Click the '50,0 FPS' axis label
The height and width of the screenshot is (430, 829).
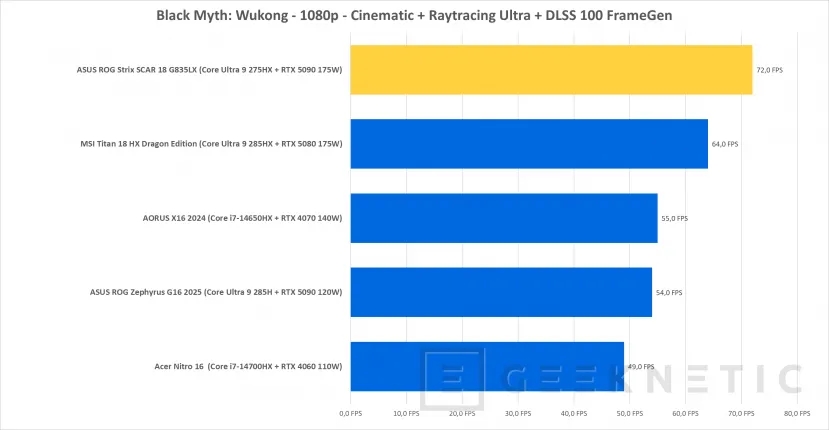click(x=630, y=414)
